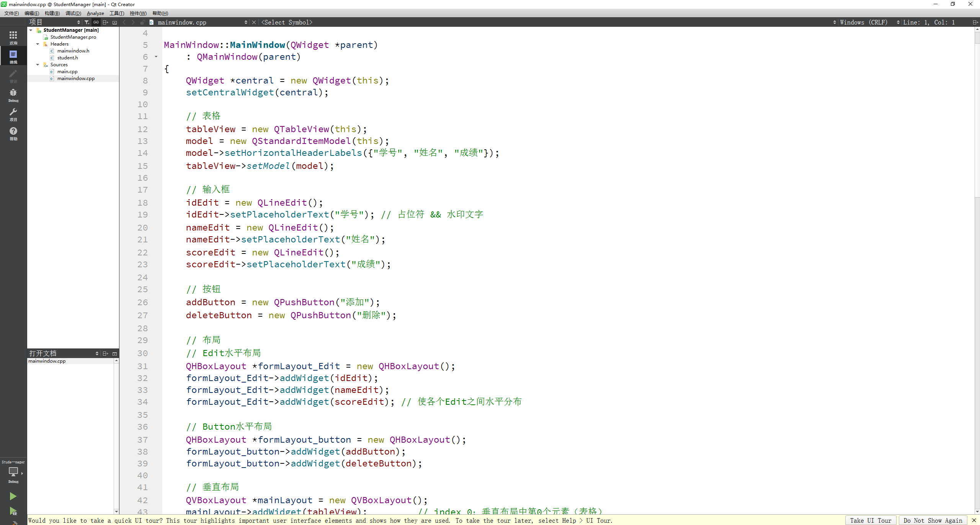Toggle code folding arrow at line 6
Screen dimensions: 980x525
[156, 57]
